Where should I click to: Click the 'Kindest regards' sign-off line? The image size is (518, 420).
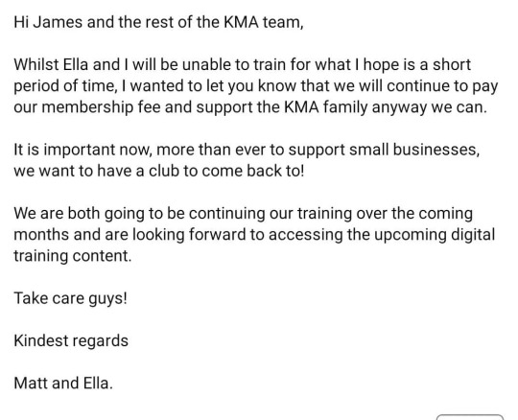click(71, 340)
